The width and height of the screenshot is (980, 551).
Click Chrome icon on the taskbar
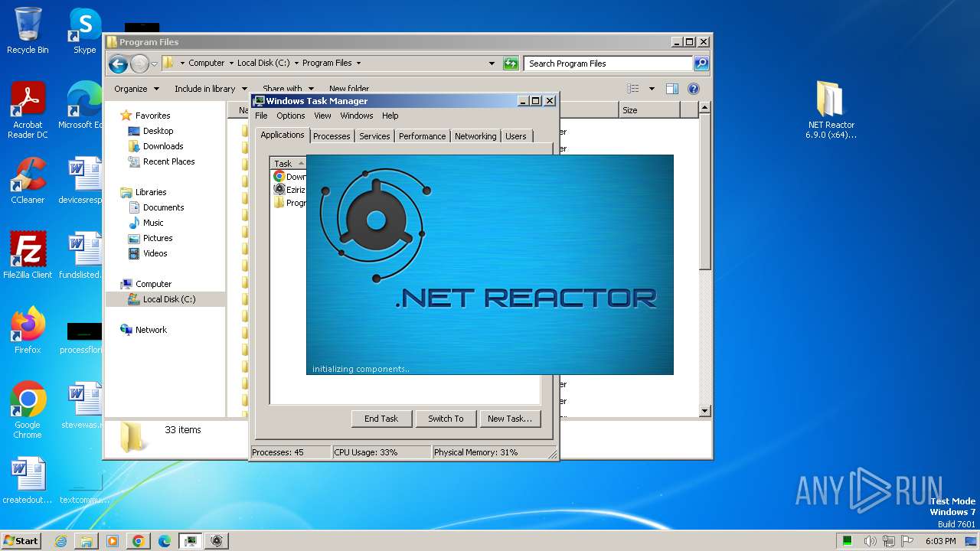pyautogui.click(x=139, y=541)
